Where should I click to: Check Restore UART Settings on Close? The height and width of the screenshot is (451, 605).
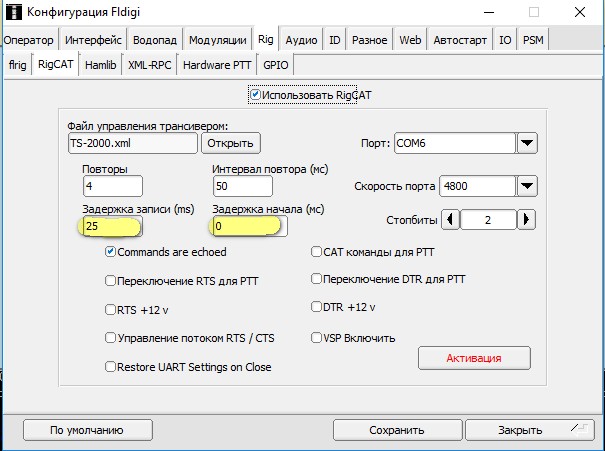pos(111,367)
